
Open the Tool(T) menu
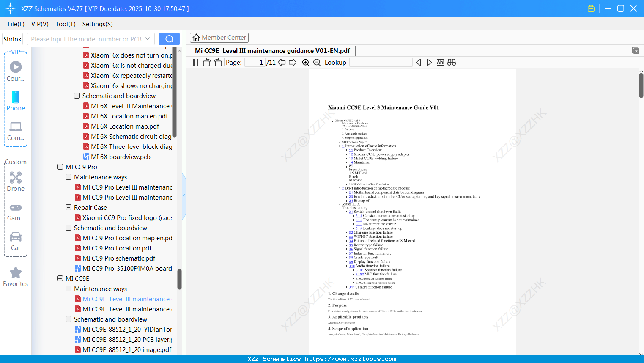(x=66, y=24)
